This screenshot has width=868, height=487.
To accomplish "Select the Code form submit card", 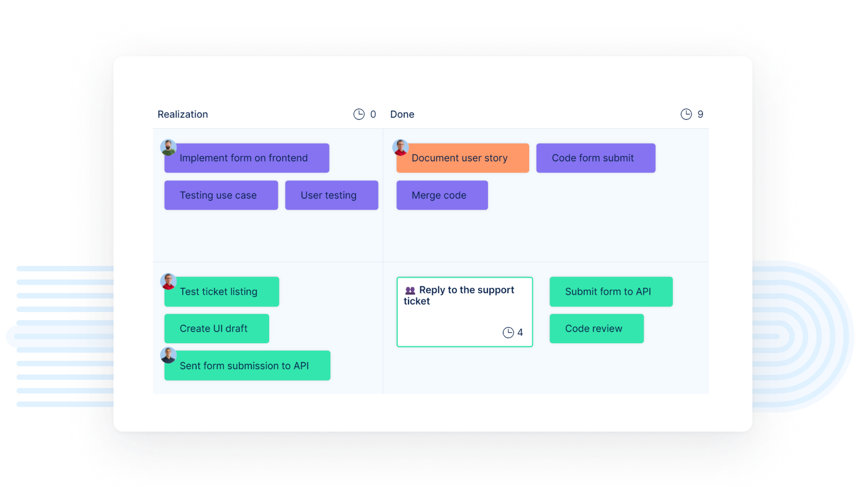I will [x=595, y=158].
